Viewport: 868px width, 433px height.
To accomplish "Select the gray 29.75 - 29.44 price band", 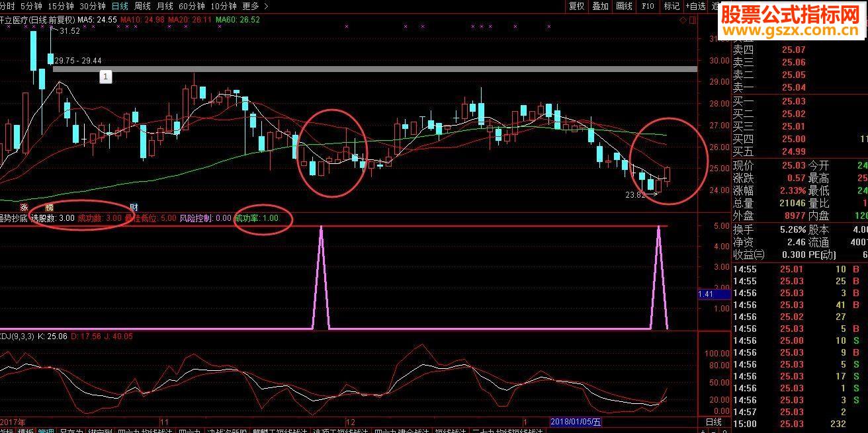I will tap(374, 69).
